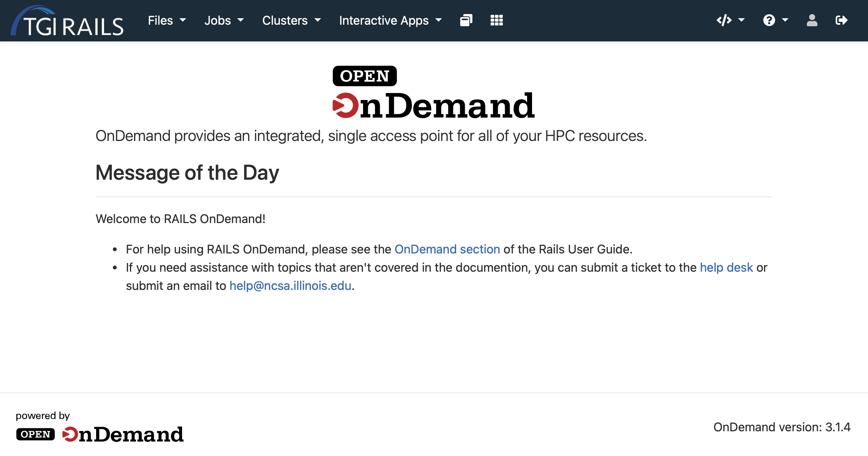This screenshot has width=868, height=456.
Task: Click the 'powered by' footer text
Action: pos(43,416)
